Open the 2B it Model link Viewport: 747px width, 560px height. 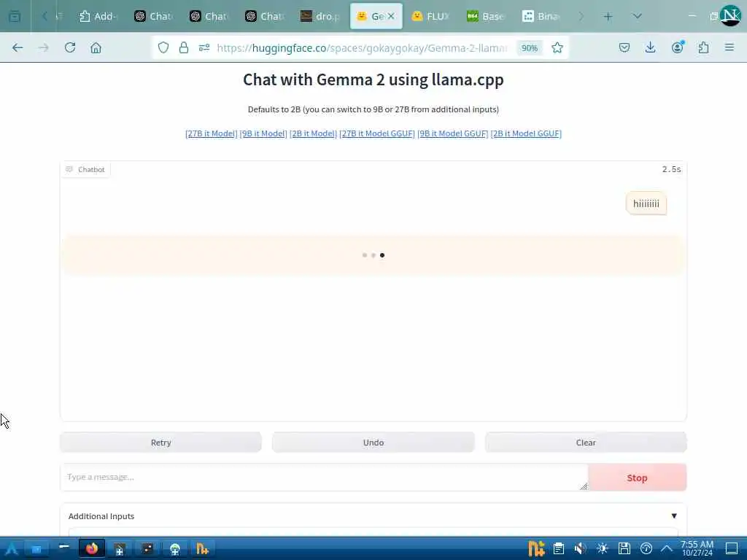[x=313, y=133]
